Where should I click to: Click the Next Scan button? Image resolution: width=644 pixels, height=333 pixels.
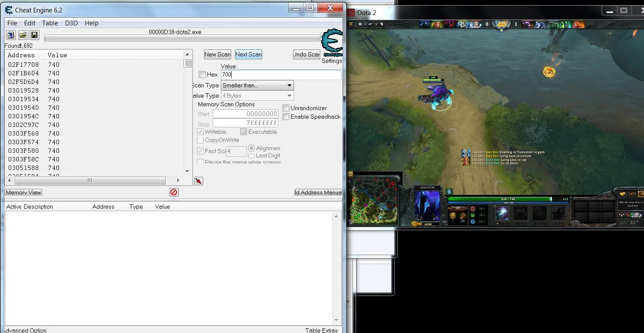tap(248, 54)
